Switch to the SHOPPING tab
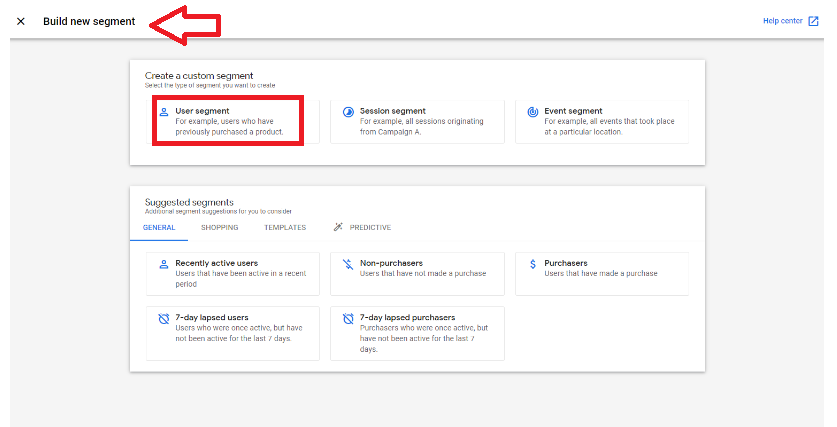Image resolution: width=837 pixels, height=427 pixels. pos(219,227)
